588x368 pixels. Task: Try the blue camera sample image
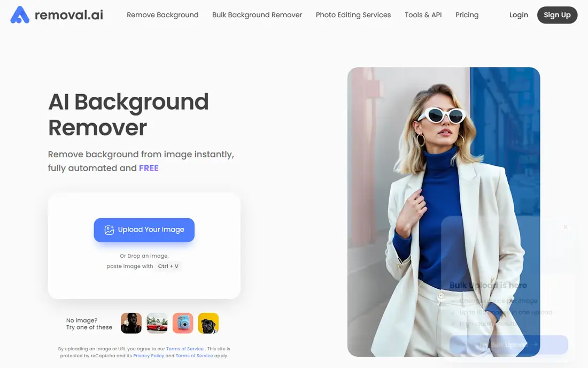point(183,323)
